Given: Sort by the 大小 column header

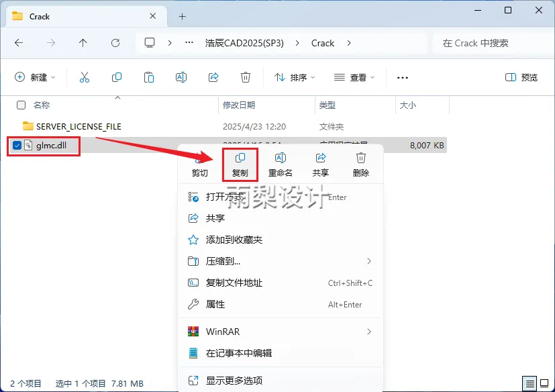Looking at the screenshot, I should (408, 105).
